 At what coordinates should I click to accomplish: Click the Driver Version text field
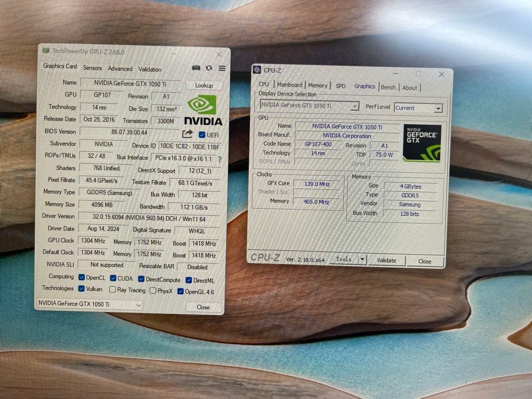(149, 217)
